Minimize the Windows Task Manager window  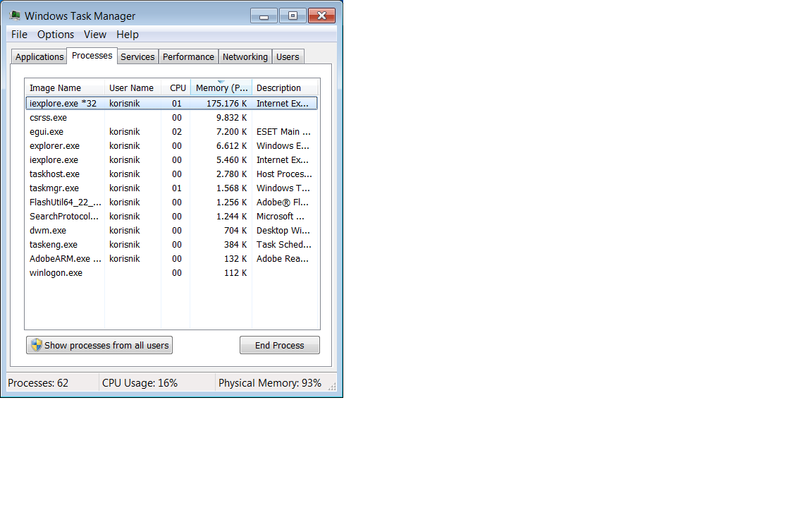click(264, 16)
